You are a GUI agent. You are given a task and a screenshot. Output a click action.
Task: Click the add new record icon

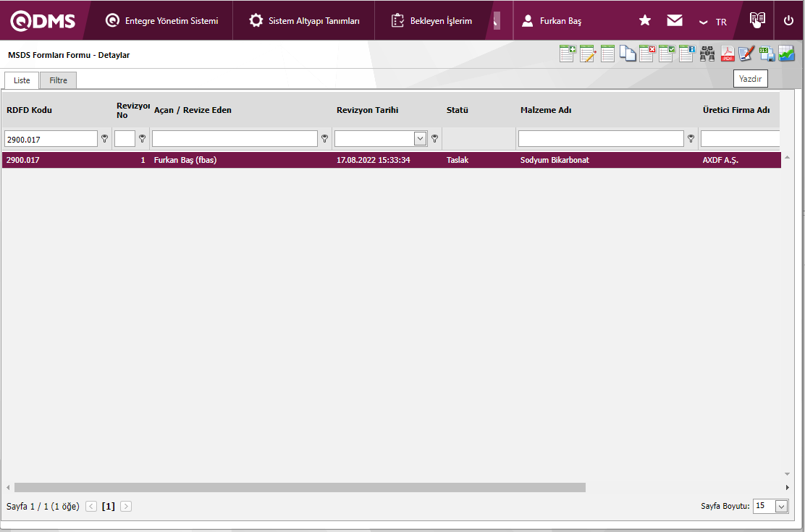[568, 54]
